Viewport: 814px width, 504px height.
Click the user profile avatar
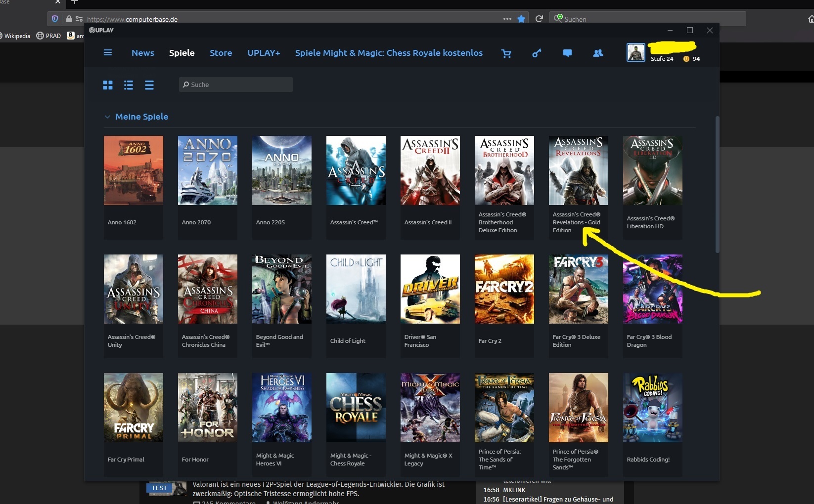[635, 52]
